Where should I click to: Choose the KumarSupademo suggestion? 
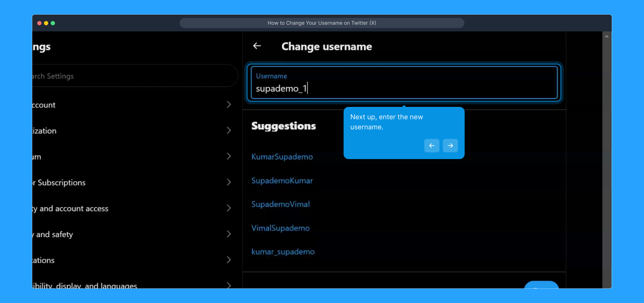(x=282, y=157)
